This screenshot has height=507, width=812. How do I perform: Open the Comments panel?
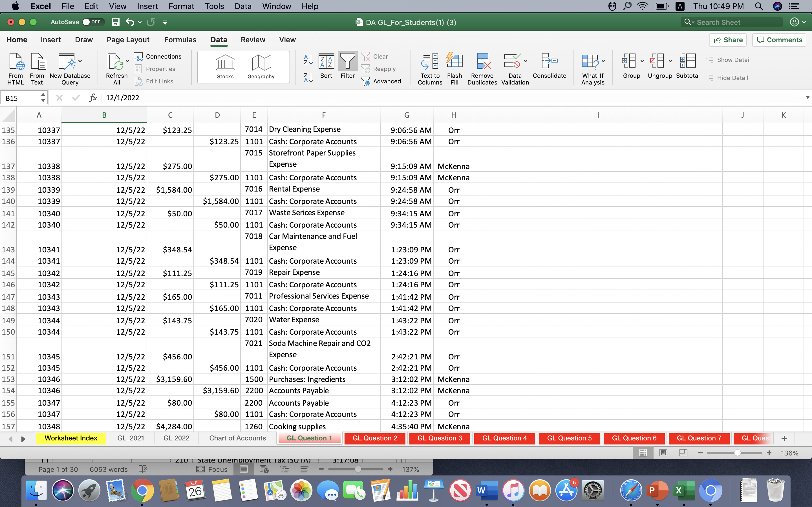tap(779, 39)
